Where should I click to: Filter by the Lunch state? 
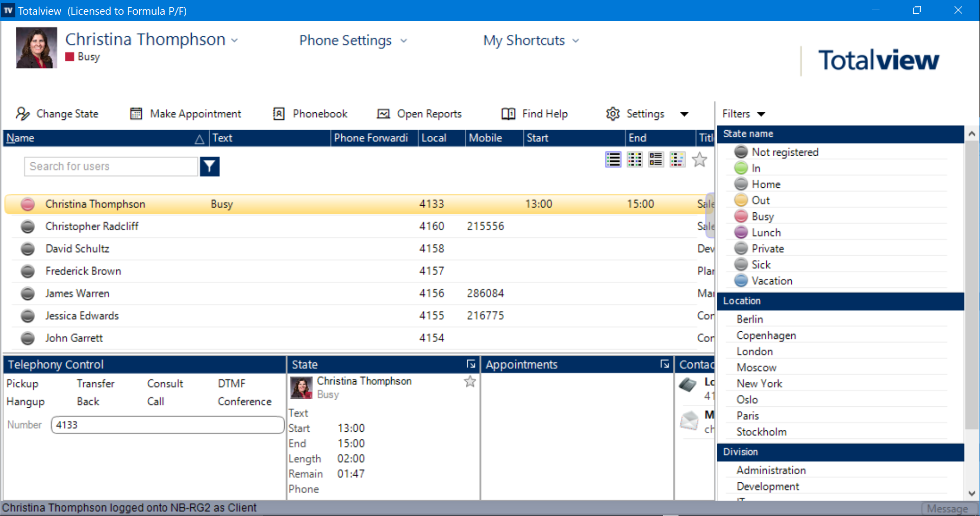(x=766, y=232)
